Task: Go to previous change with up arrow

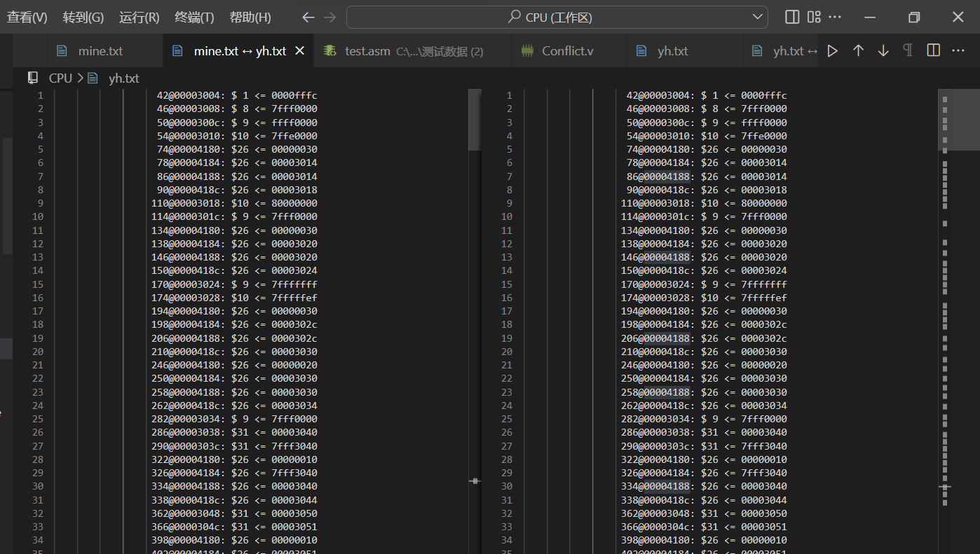Action: [858, 51]
